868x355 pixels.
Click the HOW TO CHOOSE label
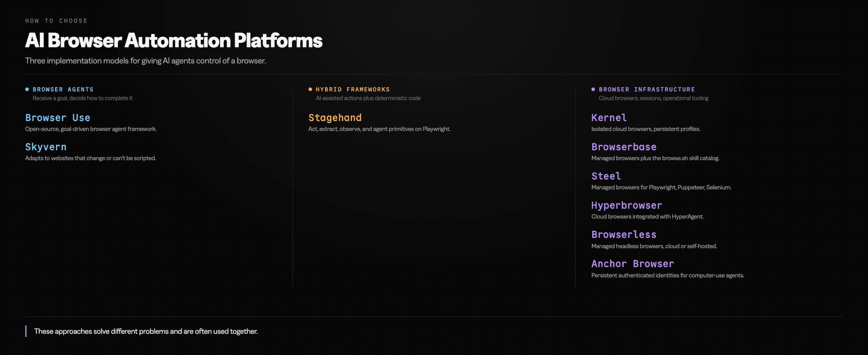pos(57,21)
